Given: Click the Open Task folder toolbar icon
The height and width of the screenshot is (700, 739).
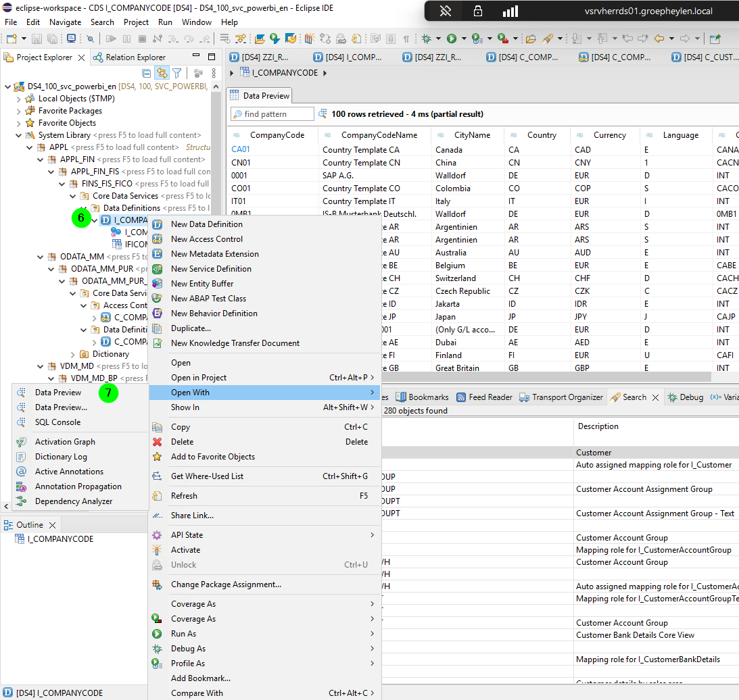Looking at the screenshot, I should (x=531, y=39).
